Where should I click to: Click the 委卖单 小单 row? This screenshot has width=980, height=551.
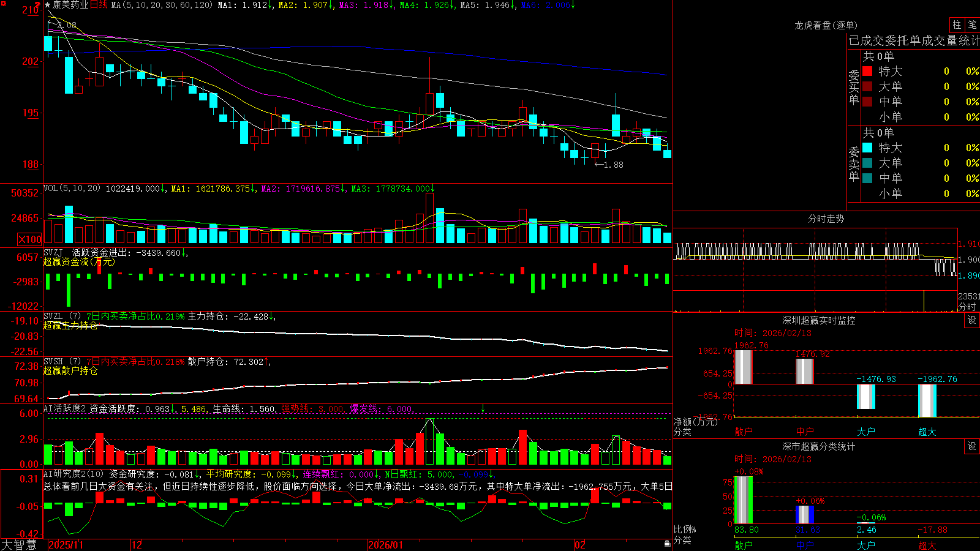(921, 193)
